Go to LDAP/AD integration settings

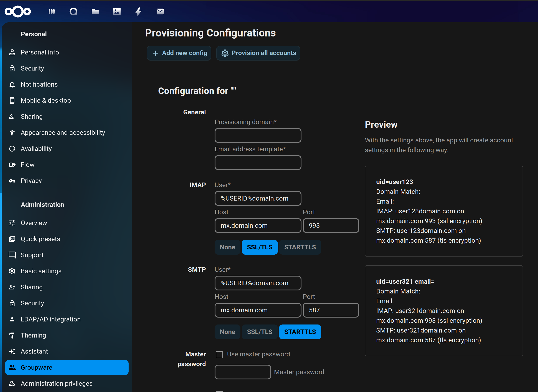pos(51,319)
